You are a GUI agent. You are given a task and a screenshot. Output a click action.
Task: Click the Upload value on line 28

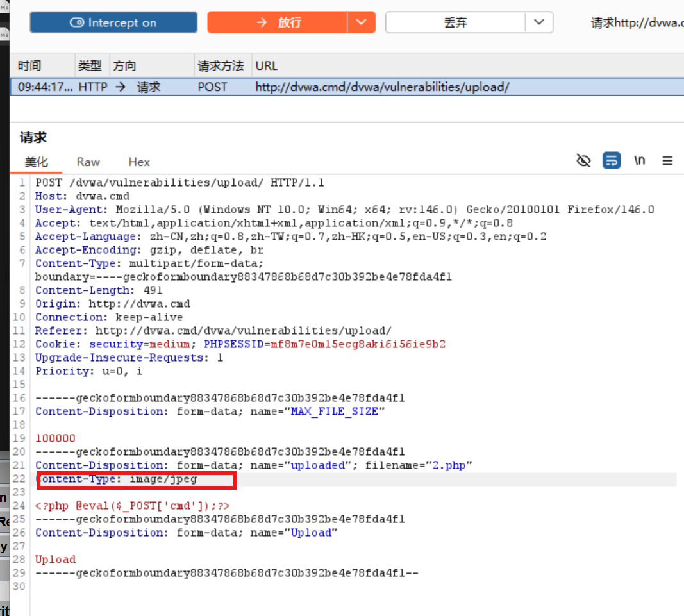[55, 560]
